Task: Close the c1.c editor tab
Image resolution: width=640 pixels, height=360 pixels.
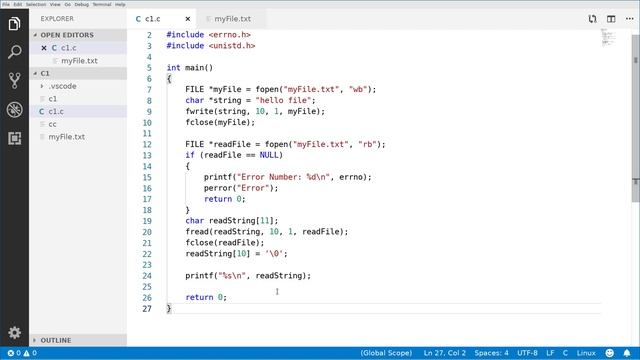Action: [188, 19]
